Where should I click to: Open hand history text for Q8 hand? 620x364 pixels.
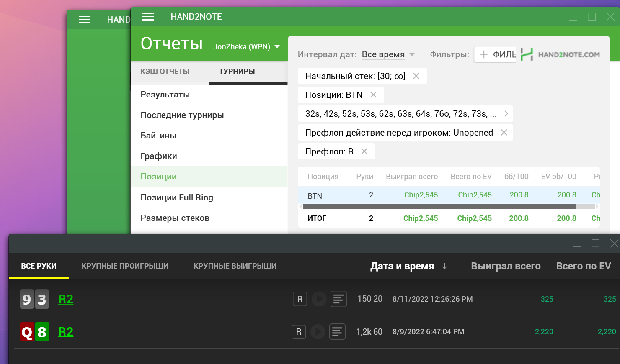click(337, 332)
